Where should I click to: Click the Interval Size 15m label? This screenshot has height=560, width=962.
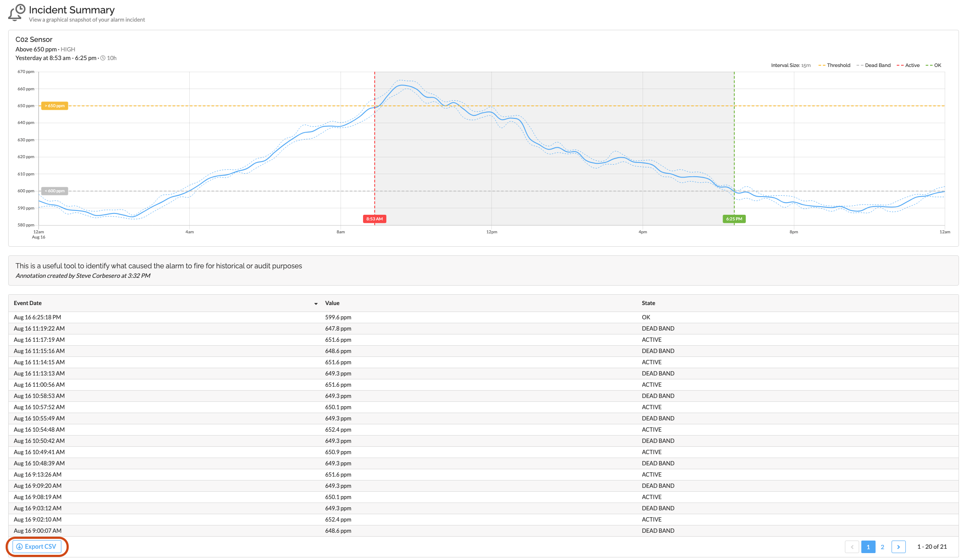[x=790, y=65]
